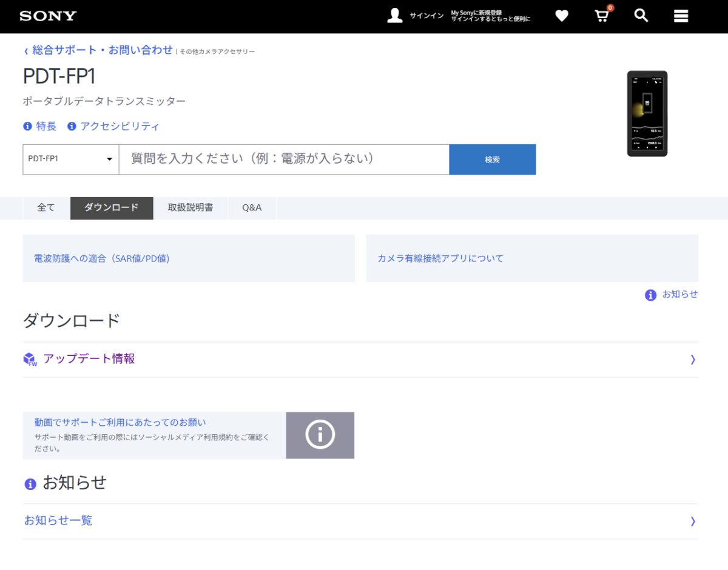Open 動画でサポートご利用にあたってのお願い link
Screen dimensions: 728x570
(x=120, y=422)
